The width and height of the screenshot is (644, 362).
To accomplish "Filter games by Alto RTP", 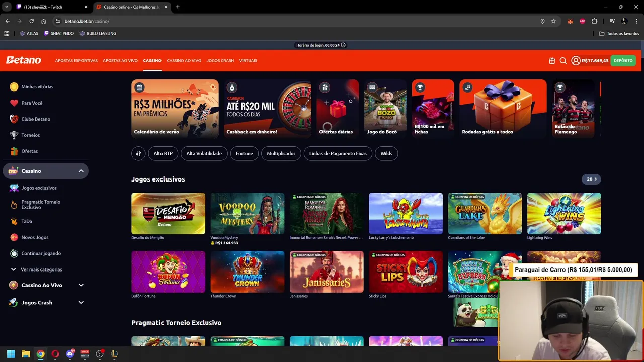I will click(163, 153).
